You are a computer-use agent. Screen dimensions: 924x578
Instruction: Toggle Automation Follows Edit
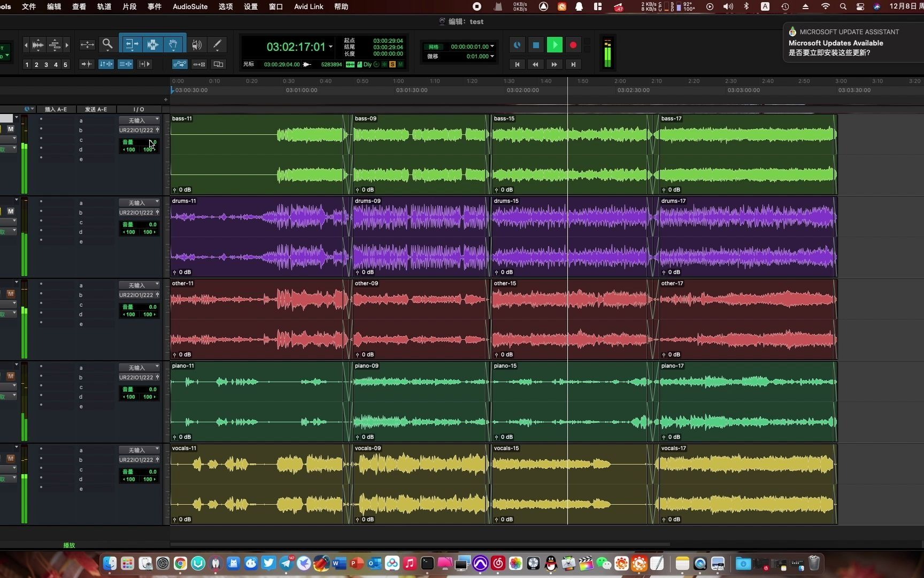(x=180, y=64)
